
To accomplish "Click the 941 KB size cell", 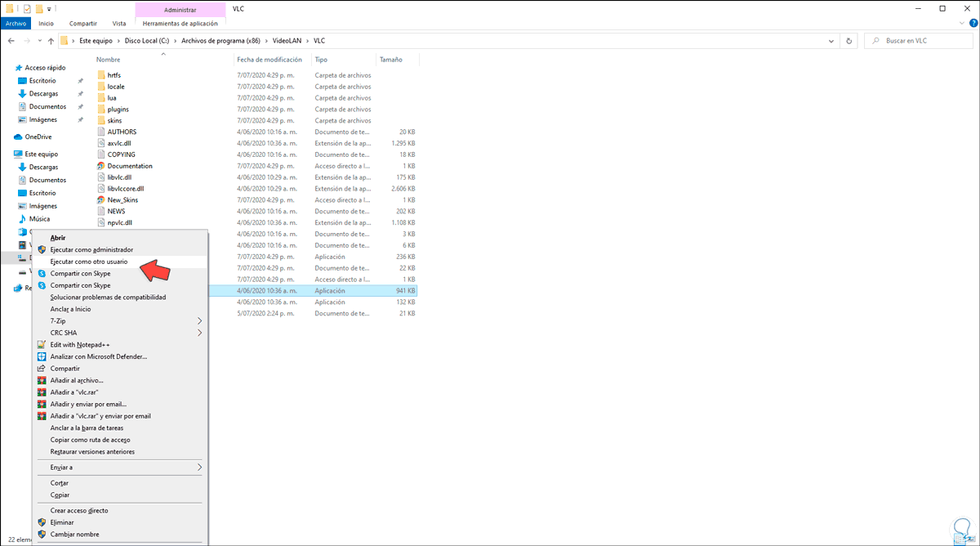I will coord(406,290).
